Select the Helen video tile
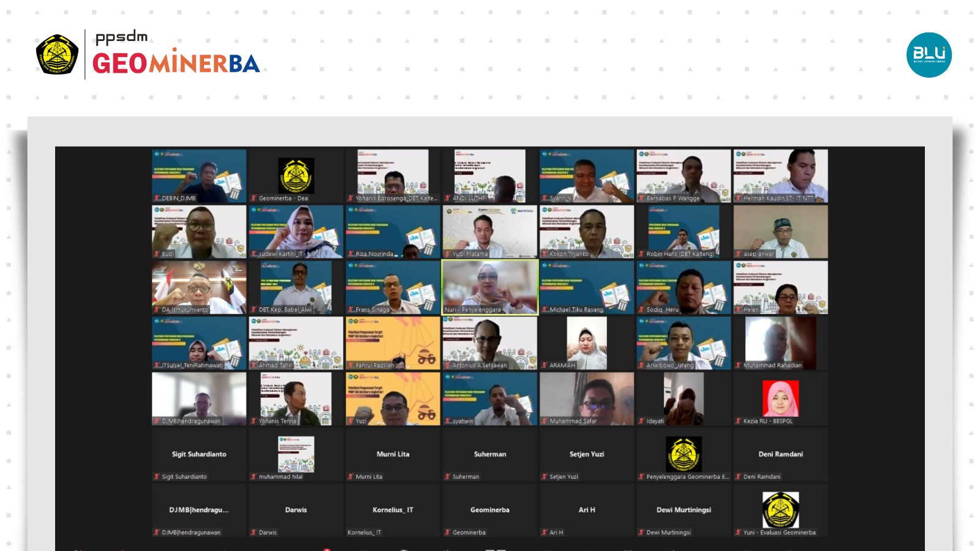980x551 pixels. click(780, 287)
